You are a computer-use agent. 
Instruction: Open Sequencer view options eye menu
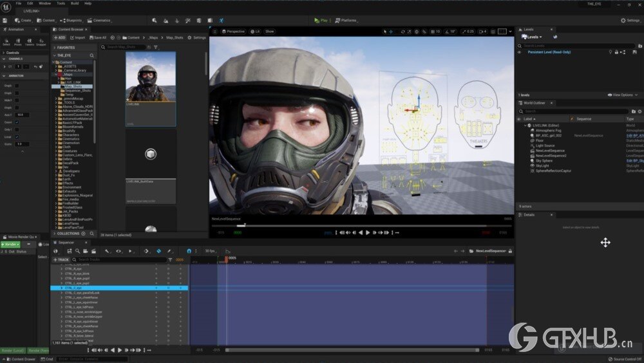119,251
